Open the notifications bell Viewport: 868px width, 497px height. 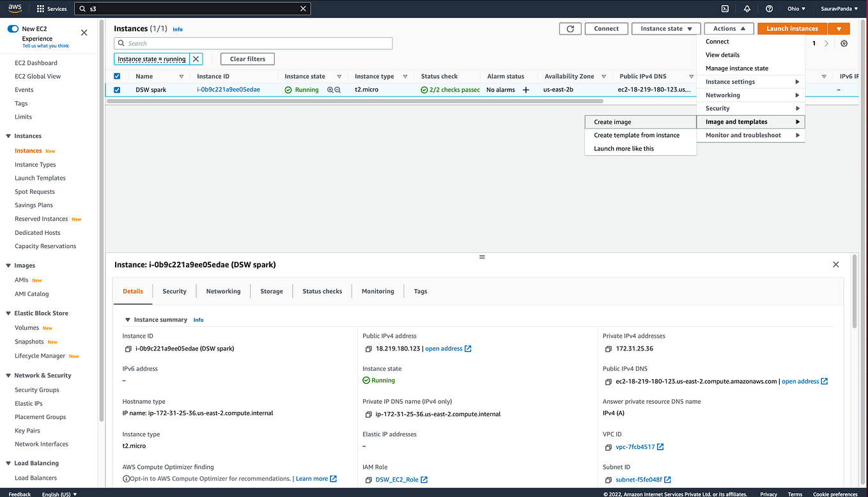747,9
